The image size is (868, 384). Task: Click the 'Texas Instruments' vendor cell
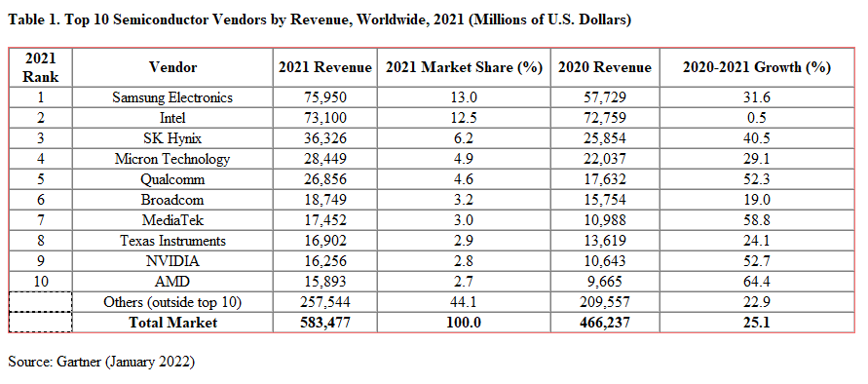(x=172, y=241)
